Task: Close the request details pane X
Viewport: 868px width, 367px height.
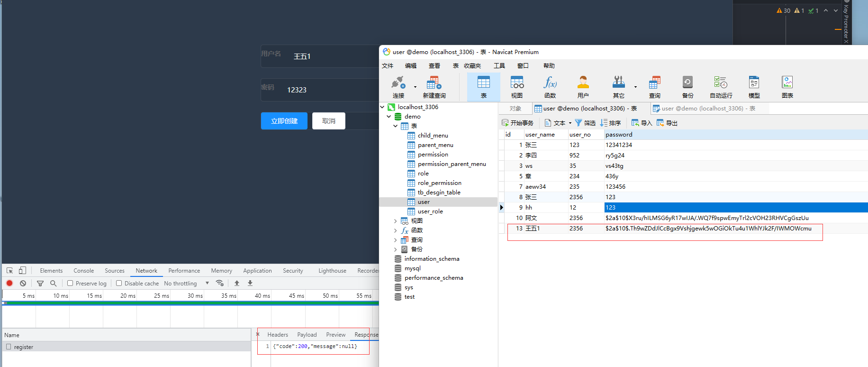Action: (x=258, y=334)
